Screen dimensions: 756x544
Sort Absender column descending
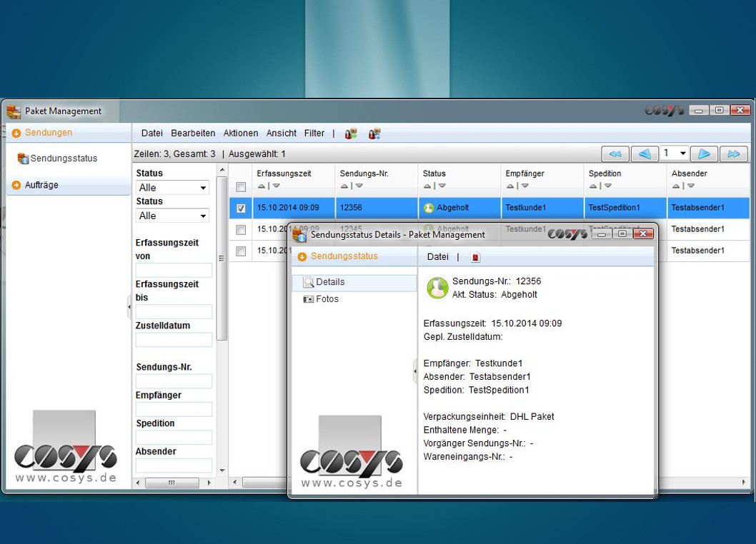pyautogui.click(x=691, y=186)
